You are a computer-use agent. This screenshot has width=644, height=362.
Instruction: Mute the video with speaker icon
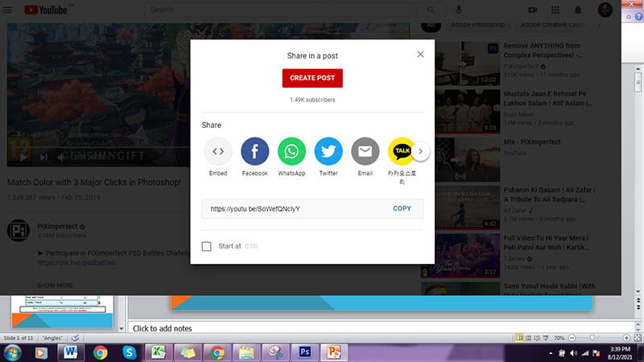click(x=61, y=157)
